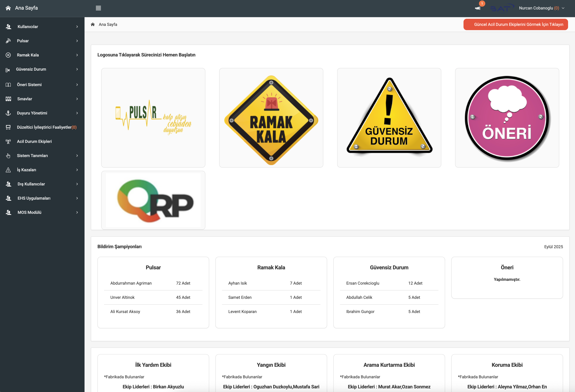The image size is (575, 392).
Task: Open the Duyuru Yönetimi sidebar menu
Action: (32, 113)
